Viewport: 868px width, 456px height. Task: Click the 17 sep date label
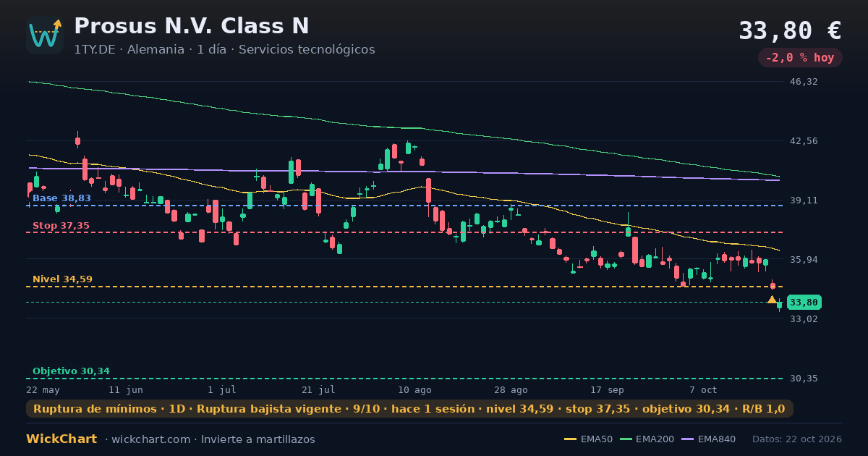607,389
